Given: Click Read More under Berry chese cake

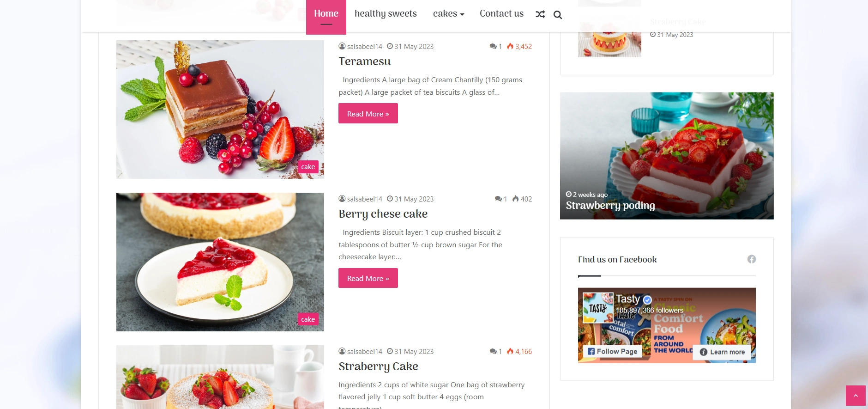Looking at the screenshot, I should tap(368, 278).
